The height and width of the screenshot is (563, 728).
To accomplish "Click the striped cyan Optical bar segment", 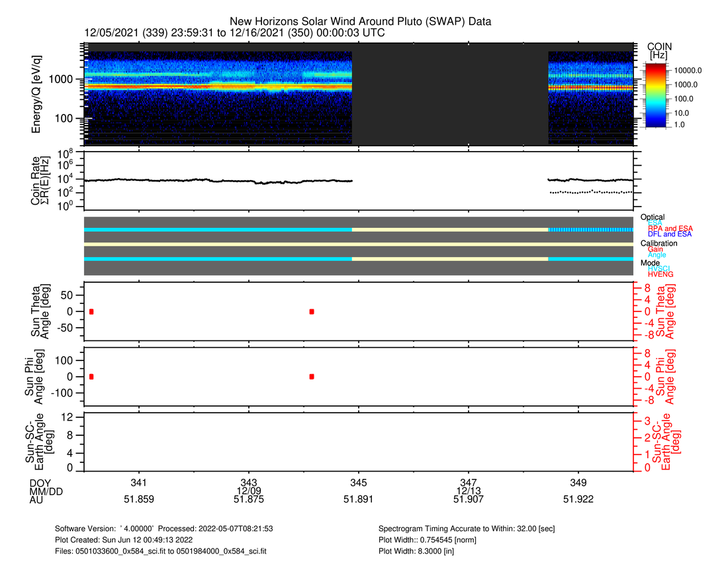I will click(x=590, y=229).
